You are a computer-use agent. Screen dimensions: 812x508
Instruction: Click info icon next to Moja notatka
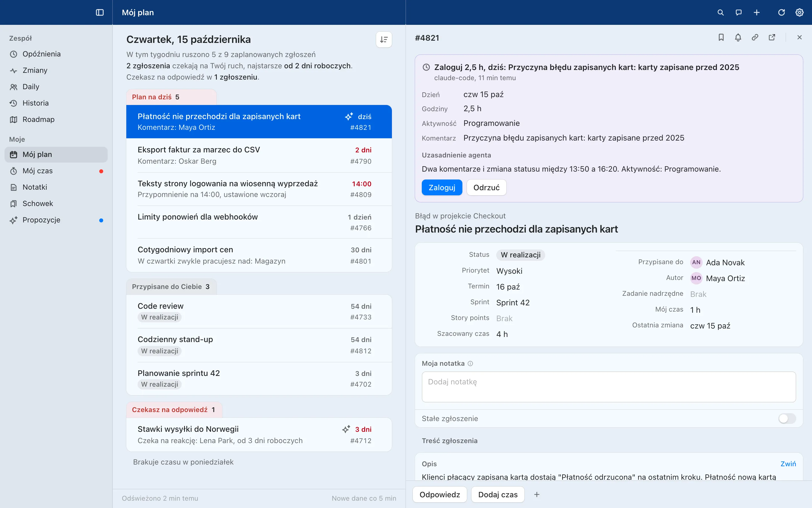point(470,364)
